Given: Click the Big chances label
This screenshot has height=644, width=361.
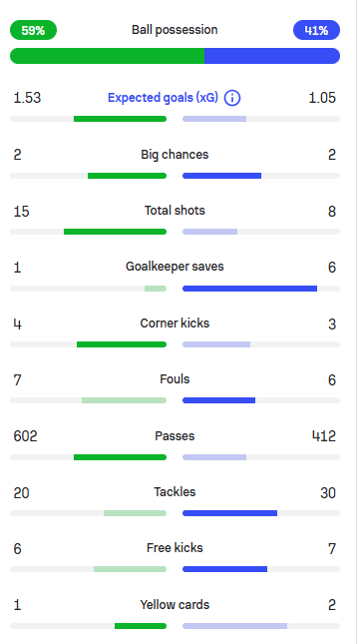Looking at the screenshot, I should click(x=175, y=155).
